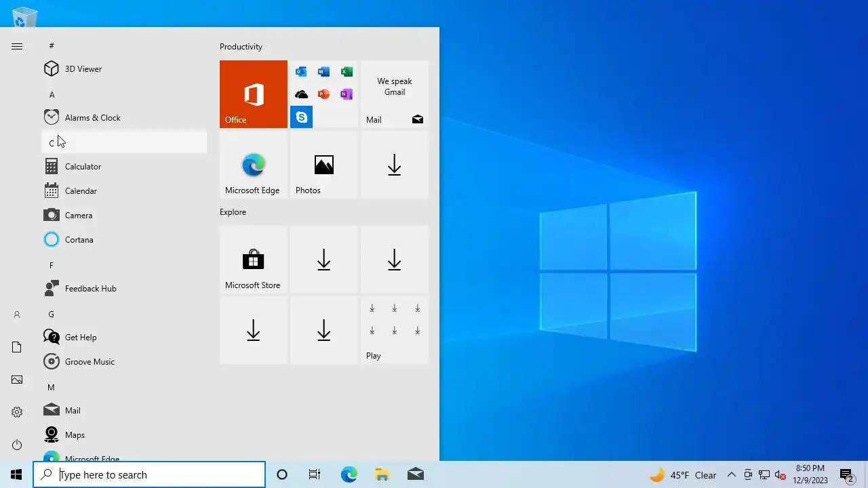Launch Alarms & Clock app
This screenshot has height=488, width=868.
click(124, 117)
